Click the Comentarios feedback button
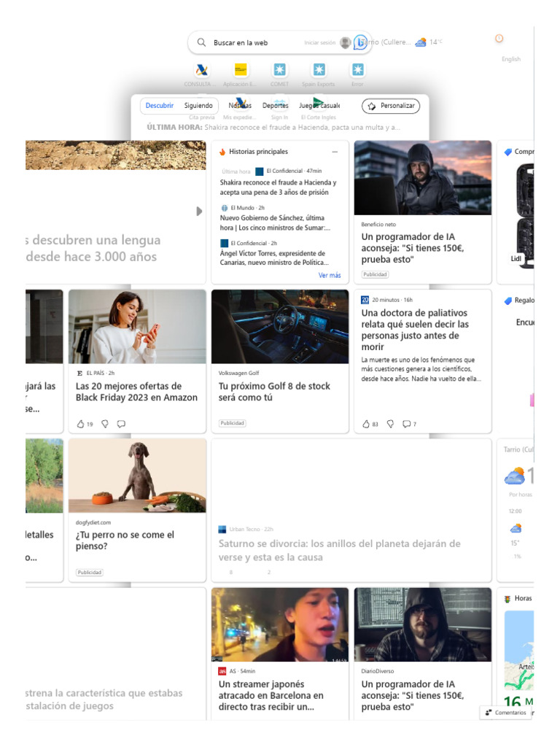This screenshot has height=747, width=560. [x=506, y=713]
